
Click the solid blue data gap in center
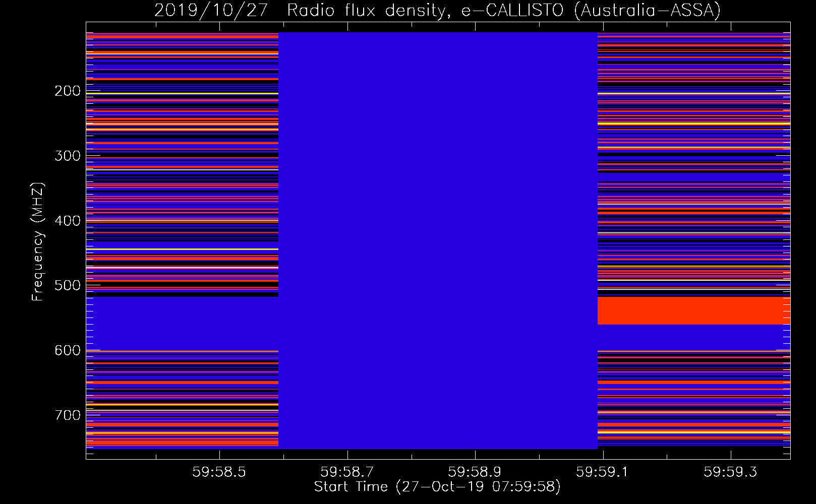438,240
